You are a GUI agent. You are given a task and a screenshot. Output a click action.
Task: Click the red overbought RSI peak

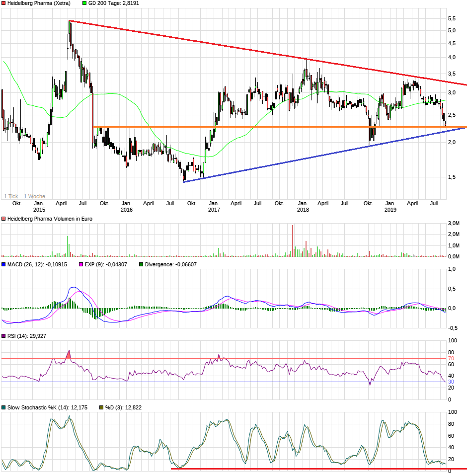(x=69, y=355)
